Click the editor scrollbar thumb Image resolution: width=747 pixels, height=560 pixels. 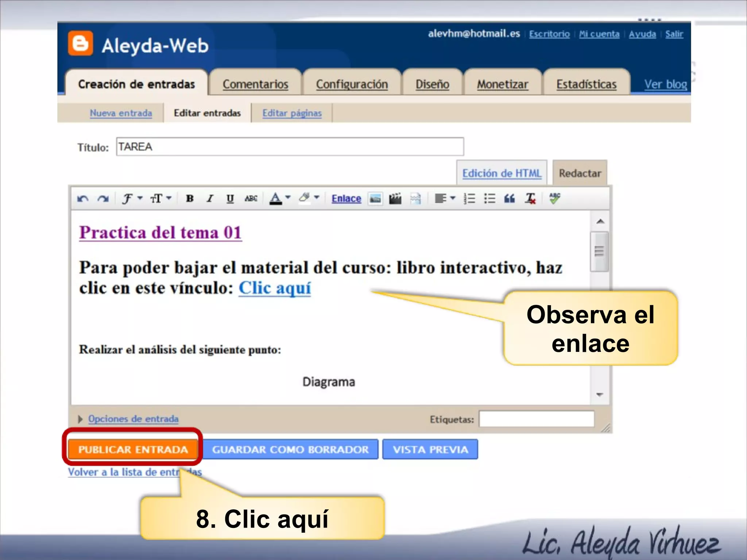click(x=599, y=252)
